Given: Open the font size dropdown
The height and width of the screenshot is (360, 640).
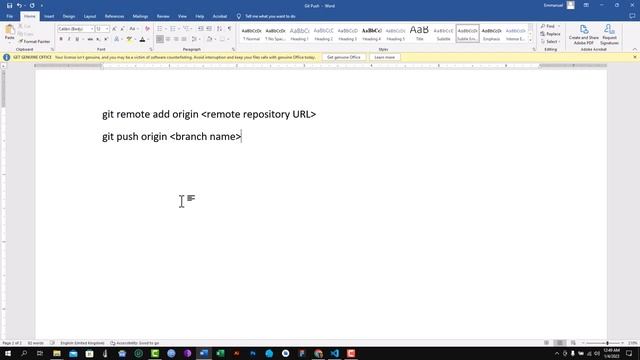Looking at the screenshot, I should [107, 29].
